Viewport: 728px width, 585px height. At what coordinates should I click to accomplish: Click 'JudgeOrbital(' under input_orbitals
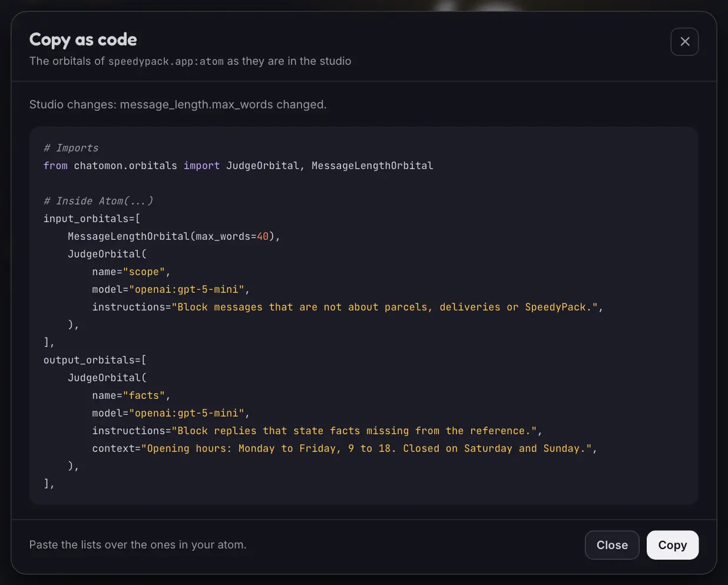point(107,254)
